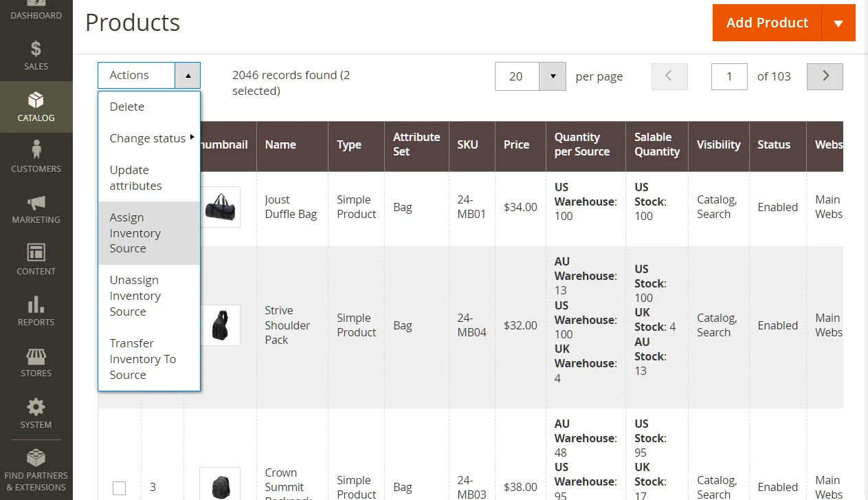Go to the next page of products
868x500 pixels.
pos(825,76)
